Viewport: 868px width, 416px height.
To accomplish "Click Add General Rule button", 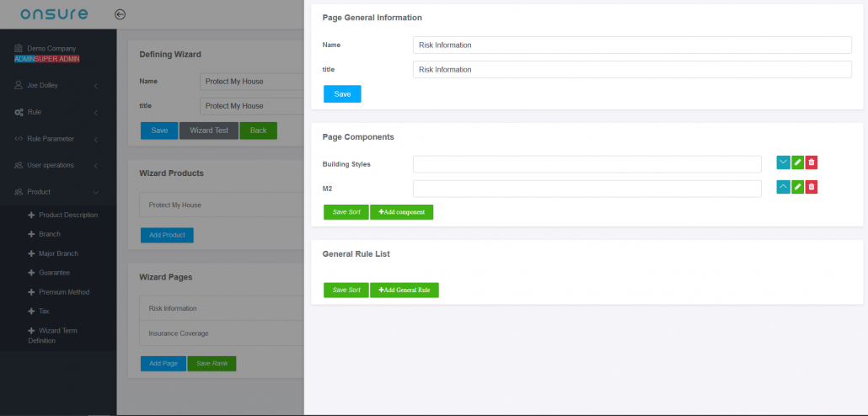I will click(404, 290).
